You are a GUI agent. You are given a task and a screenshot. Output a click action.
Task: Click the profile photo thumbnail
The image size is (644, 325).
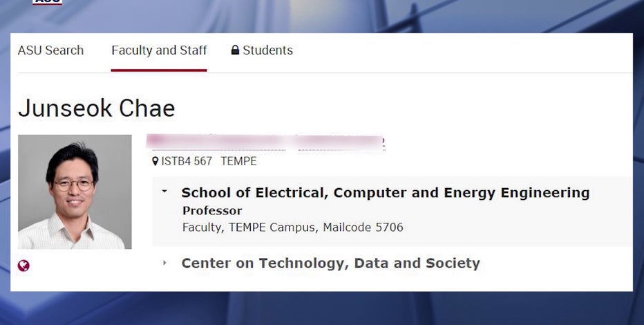coord(75,192)
